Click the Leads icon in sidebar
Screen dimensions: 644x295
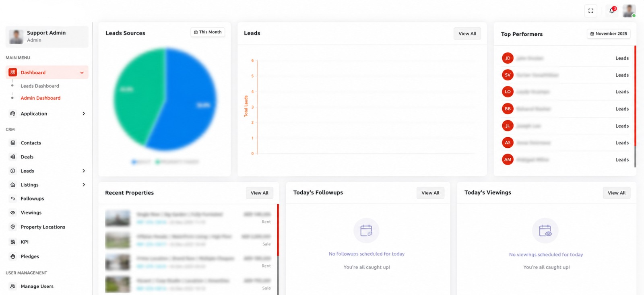tap(13, 171)
